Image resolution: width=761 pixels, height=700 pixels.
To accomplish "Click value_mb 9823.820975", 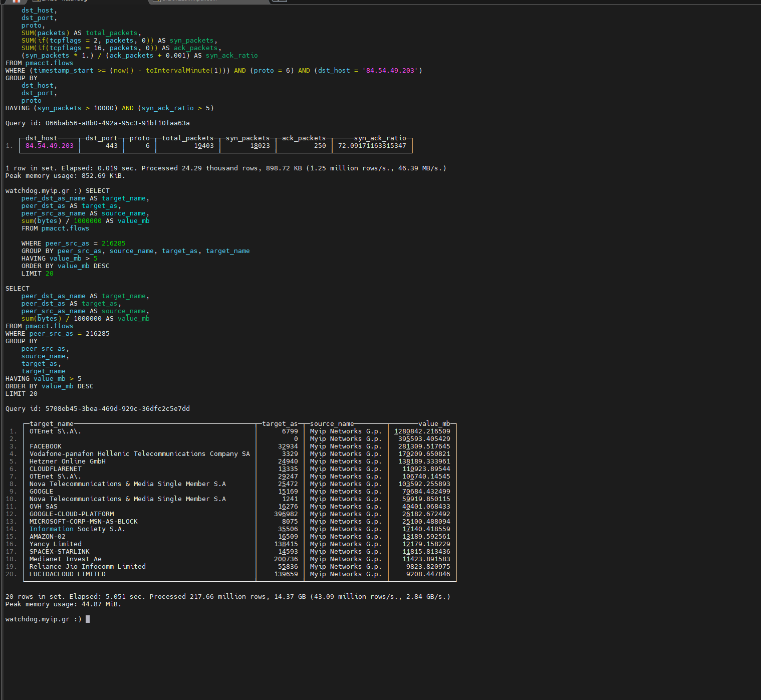I will (428, 567).
